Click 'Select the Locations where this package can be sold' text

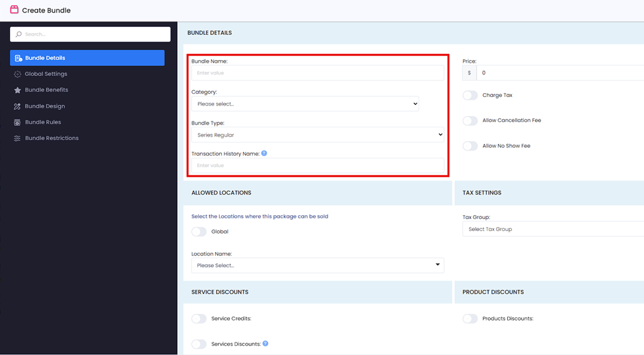coord(260,216)
